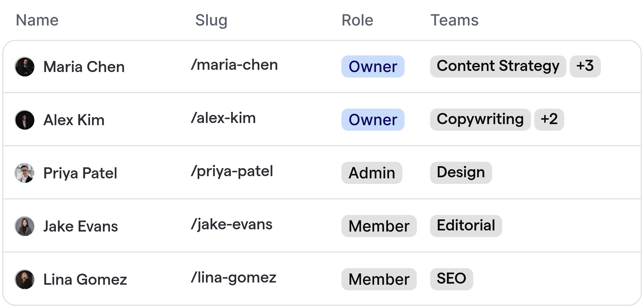Viewport: 644px width, 308px height.
Task: Click the Design team tag
Action: coord(461,173)
